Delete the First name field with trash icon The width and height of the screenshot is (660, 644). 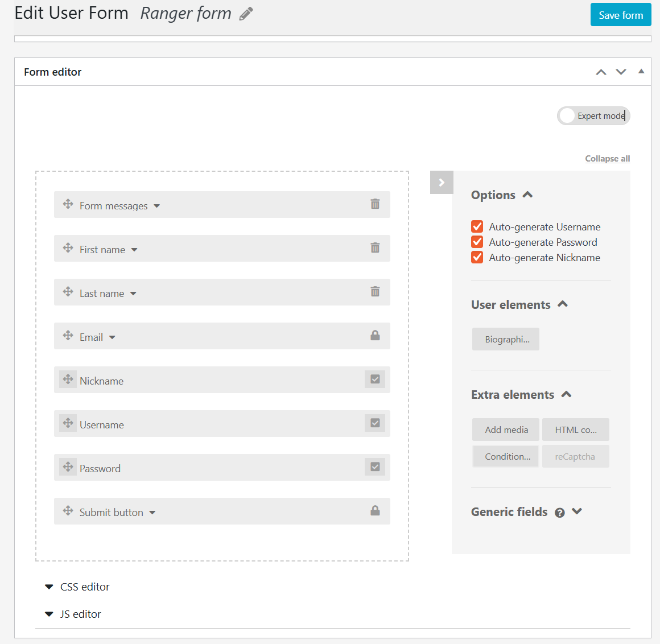pyautogui.click(x=375, y=248)
